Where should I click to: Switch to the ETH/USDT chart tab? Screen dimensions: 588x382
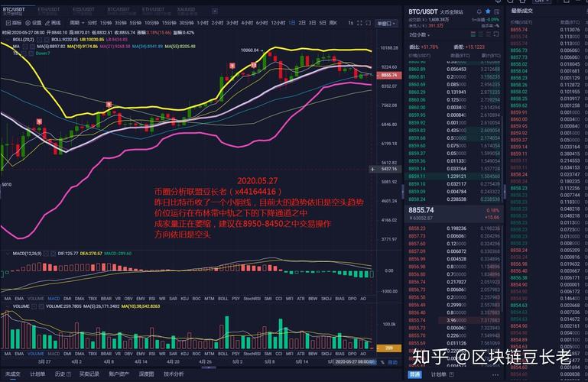[47, 11]
